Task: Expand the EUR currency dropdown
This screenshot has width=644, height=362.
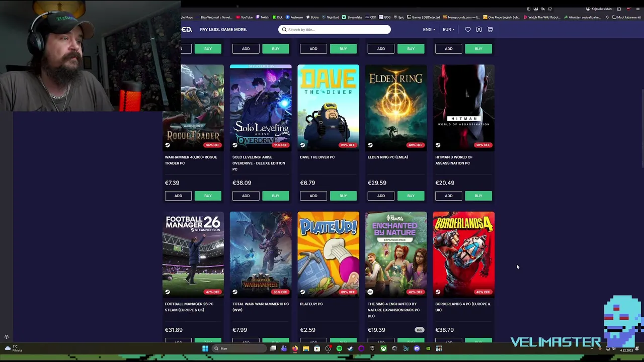Action: click(448, 30)
